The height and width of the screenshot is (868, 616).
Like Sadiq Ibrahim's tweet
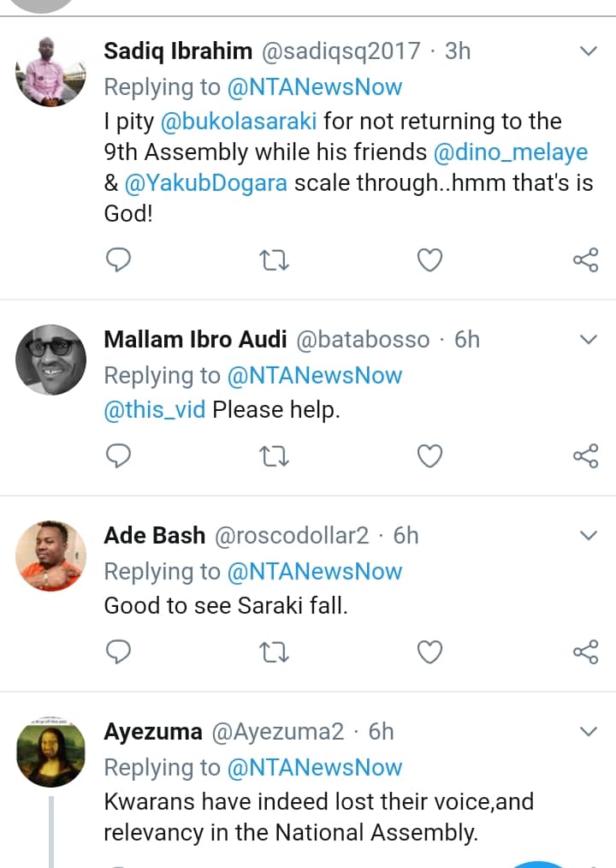point(429,260)
